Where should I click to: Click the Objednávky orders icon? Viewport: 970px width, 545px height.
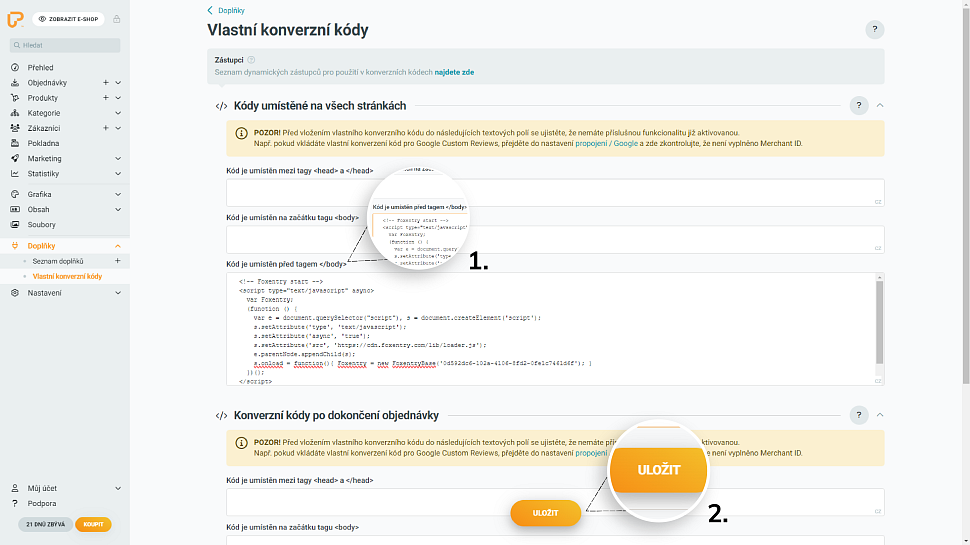tap(15, 83)
